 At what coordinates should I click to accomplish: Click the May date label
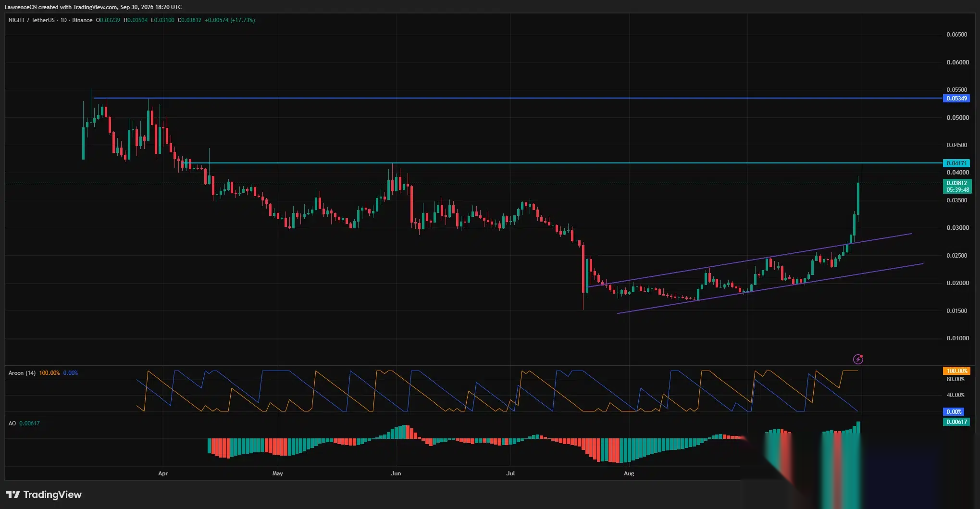[278, 473]
